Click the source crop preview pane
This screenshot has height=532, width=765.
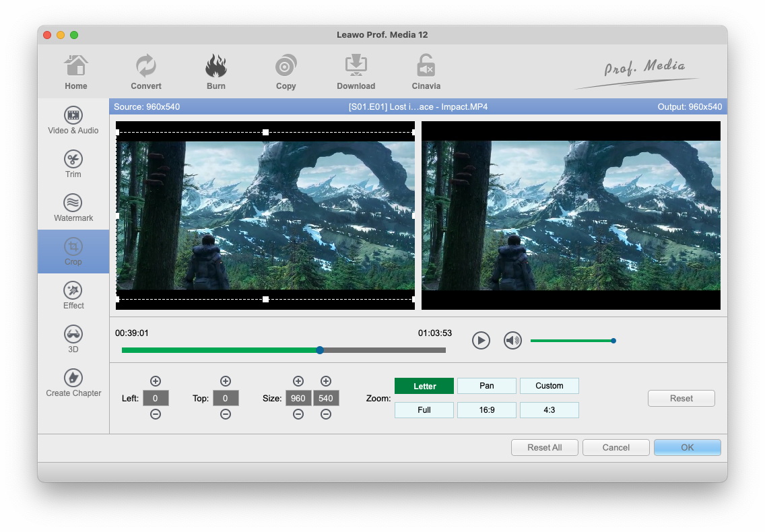[265, 215]
